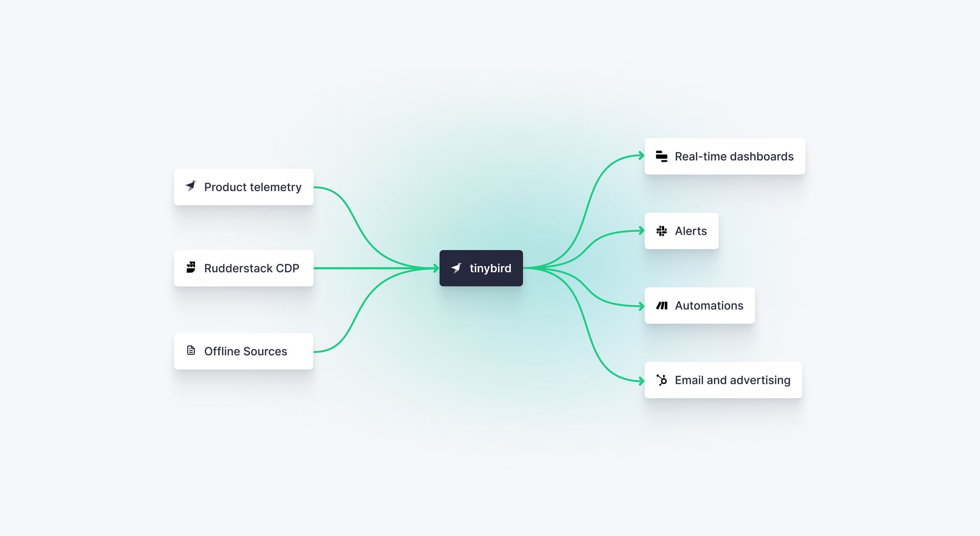This screenshot has width=980, height=536.
Task: Click the email and advertising tag icon
Action: click(x=661, y=381)
